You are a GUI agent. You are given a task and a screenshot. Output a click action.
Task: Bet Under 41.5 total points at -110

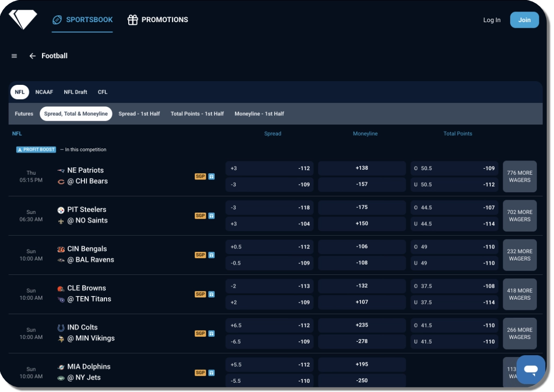point(454,342)
